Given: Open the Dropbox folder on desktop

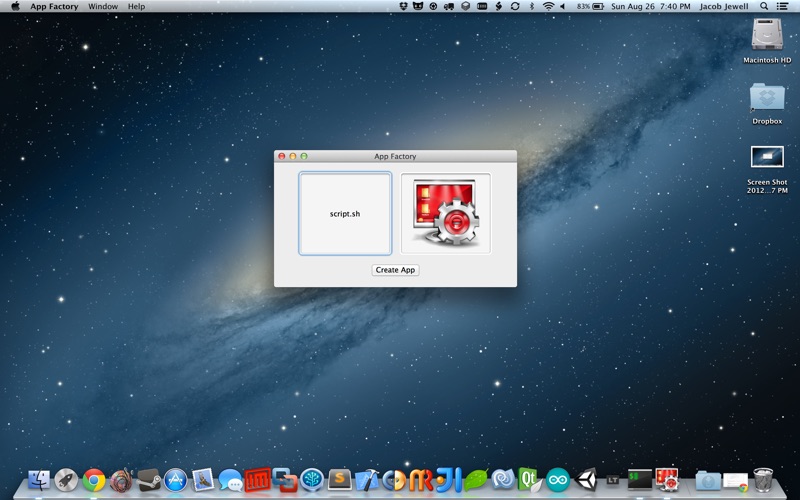Looking at the screenshot, I should pos(767,104).
